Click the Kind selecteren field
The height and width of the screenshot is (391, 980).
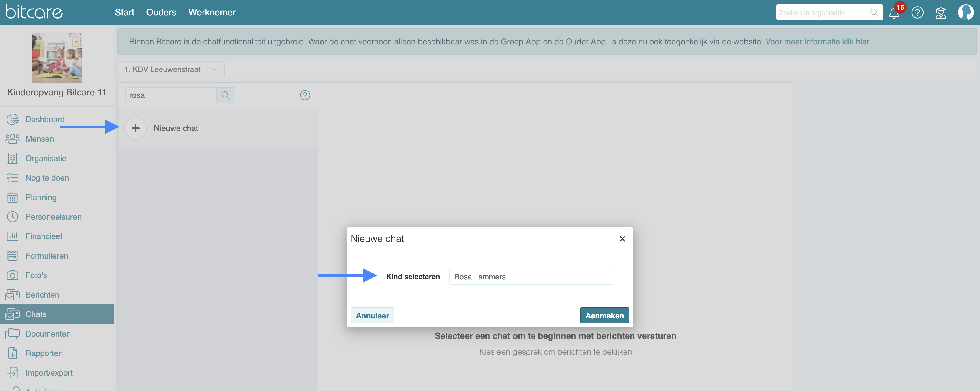[x=530, y=277]
